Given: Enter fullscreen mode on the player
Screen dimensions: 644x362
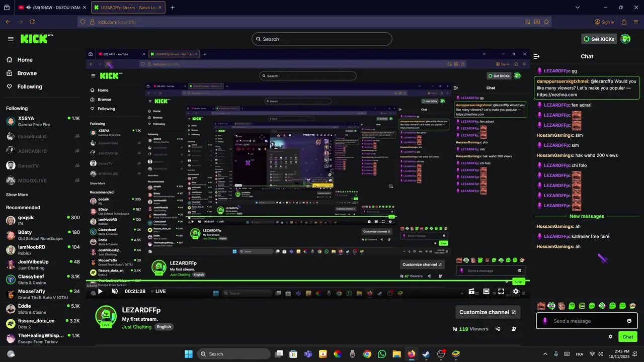Looking at the screenshot, I should 501,291.
